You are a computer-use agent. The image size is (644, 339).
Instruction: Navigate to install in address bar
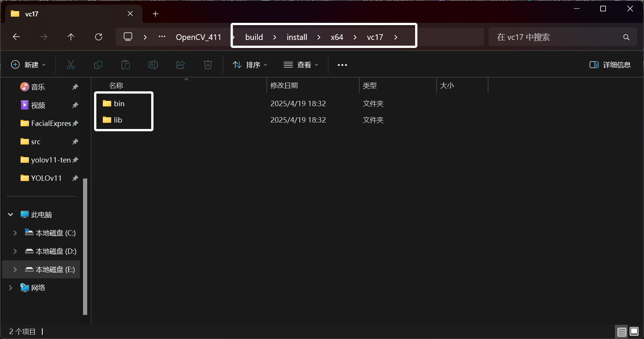[297, 37]
